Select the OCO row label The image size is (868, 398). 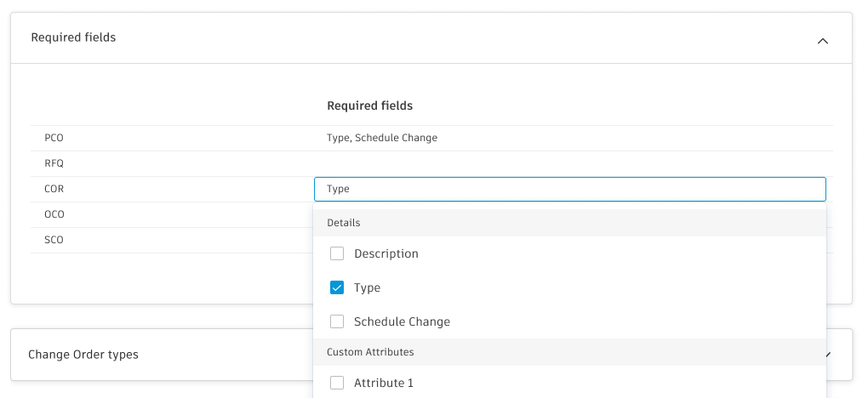pyautogui.click(x=54, y=214)
